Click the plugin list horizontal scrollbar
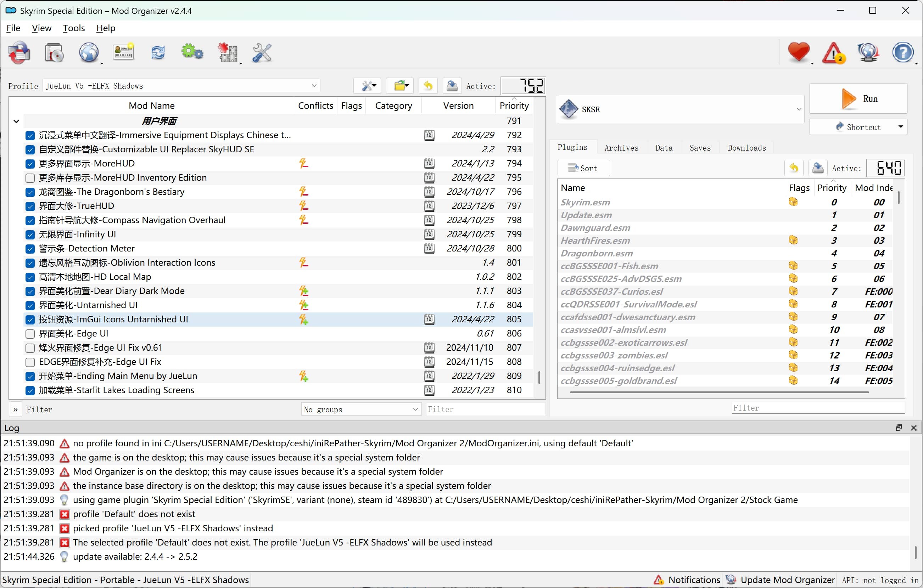This screenshot has width=923, height=588. point(719,392)
